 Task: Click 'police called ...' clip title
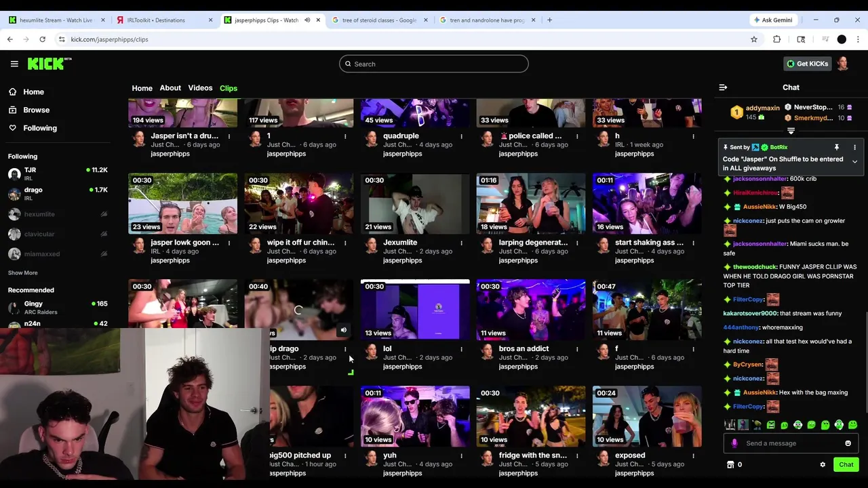tap(530, 136)
